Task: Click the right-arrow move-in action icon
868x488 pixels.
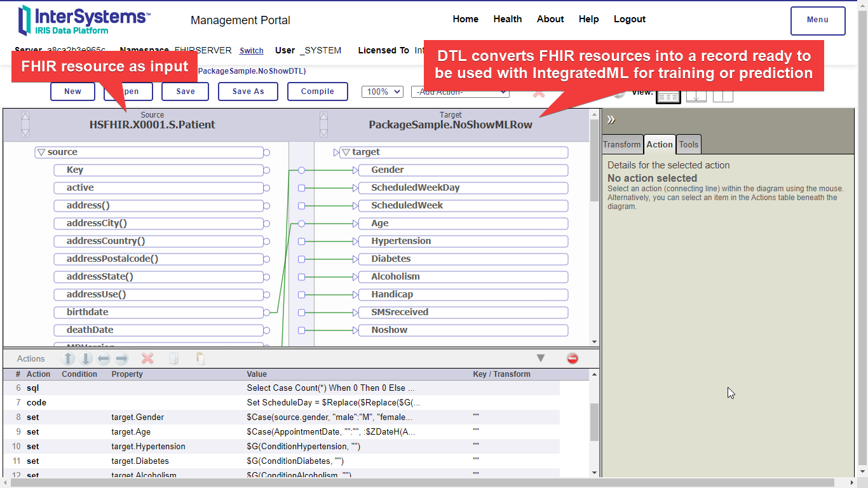Action: point(122,358)
